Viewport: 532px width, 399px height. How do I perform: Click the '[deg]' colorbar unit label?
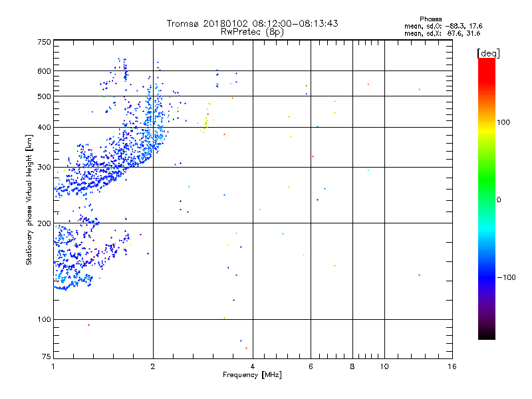click(488, 53)
